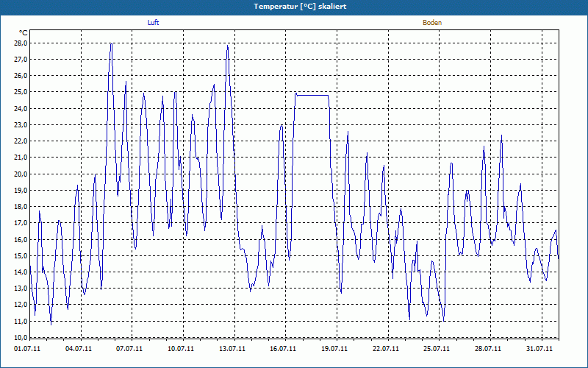This screenshot has height=368, width=588.
Task: Click the 16,0 y-axis value
Action: [21, 239]
